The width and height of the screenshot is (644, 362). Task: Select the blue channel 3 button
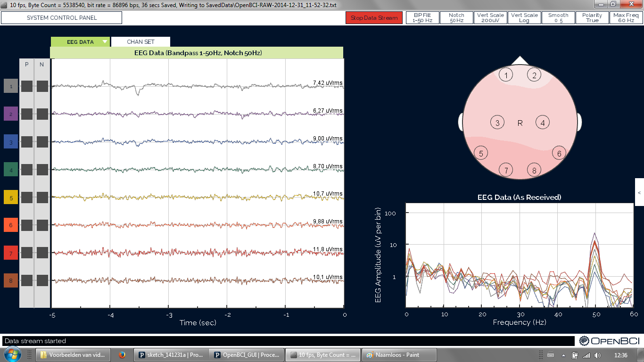[10, 141]
